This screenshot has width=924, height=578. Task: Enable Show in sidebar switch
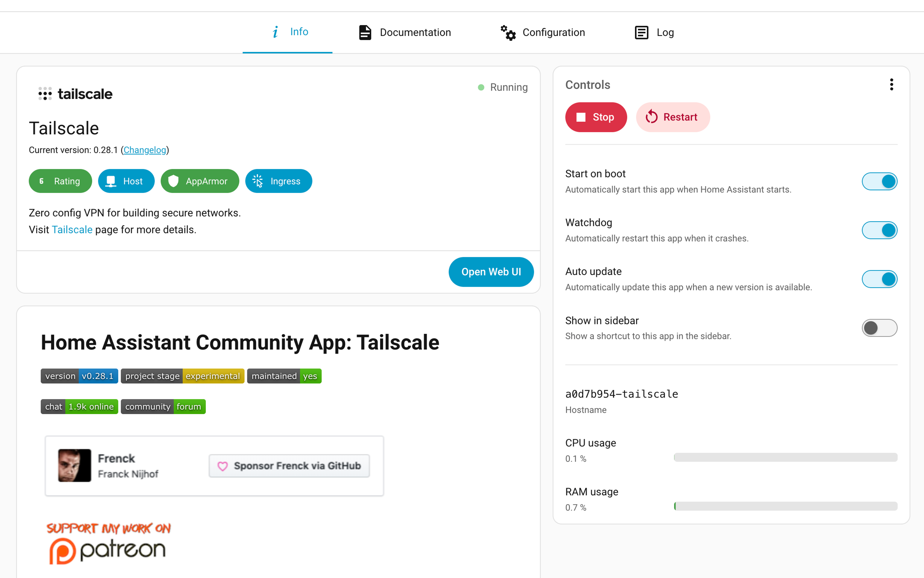[x=879, y=328]
